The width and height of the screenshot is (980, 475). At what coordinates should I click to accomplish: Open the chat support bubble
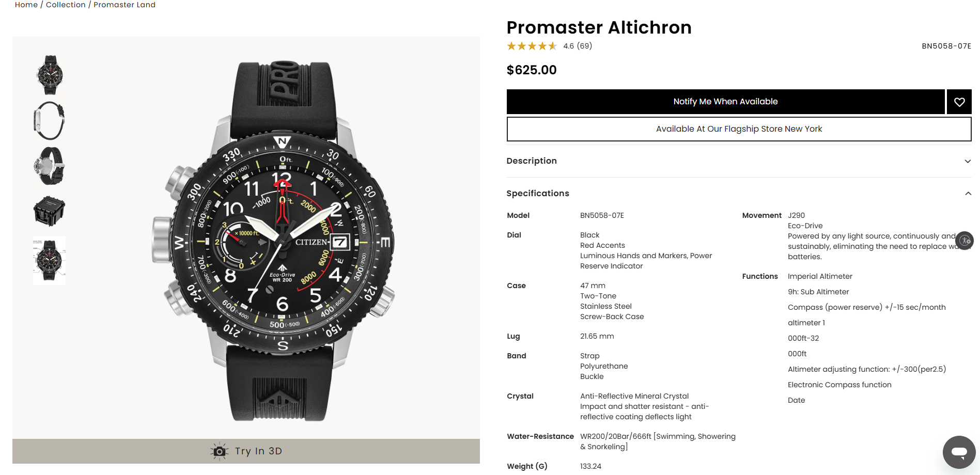(959, 452)
